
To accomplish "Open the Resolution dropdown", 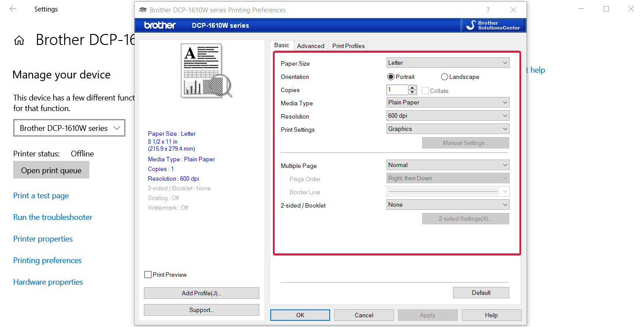I will click(448, 115).
